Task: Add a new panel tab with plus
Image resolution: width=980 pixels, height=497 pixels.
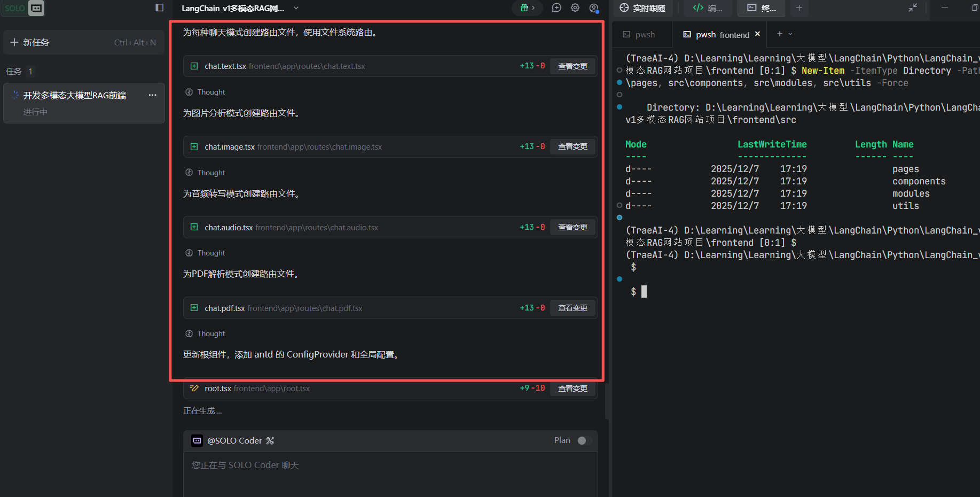Action: (x=799, y=7)
